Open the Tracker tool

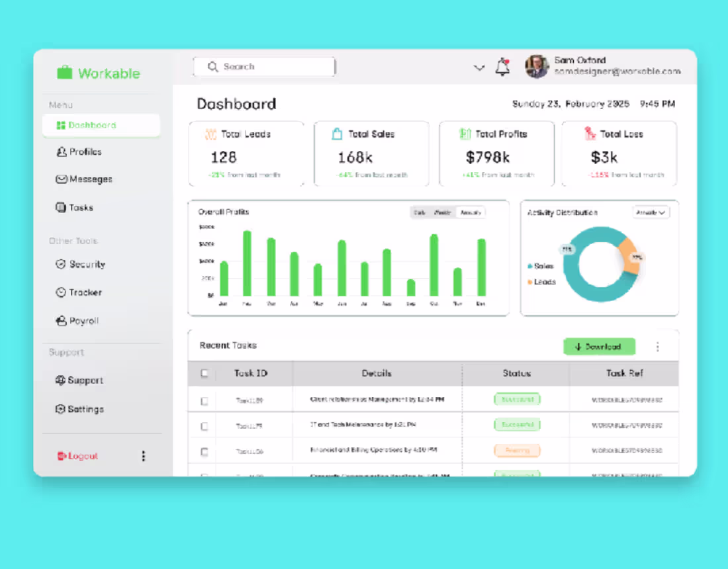(60, 292)
